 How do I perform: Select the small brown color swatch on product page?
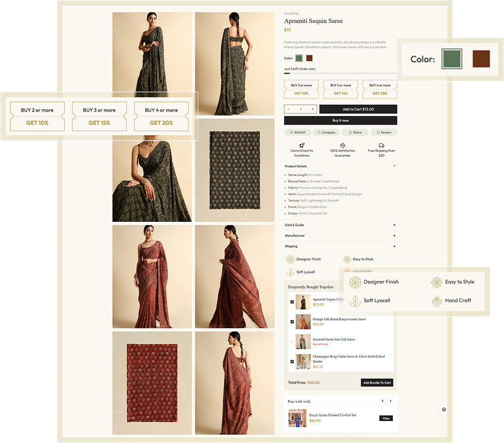point(309,58)
